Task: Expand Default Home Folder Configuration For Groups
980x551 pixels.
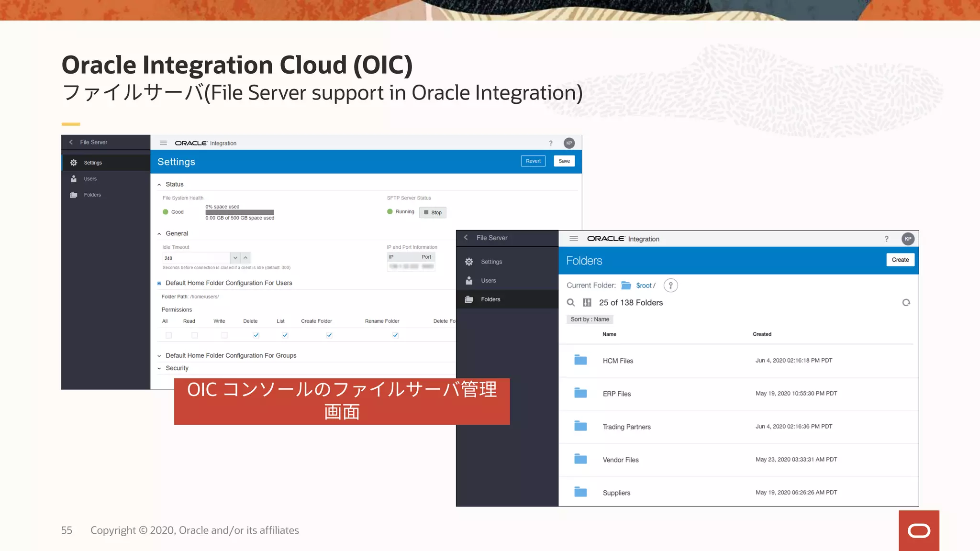Action: click(159, 356)
